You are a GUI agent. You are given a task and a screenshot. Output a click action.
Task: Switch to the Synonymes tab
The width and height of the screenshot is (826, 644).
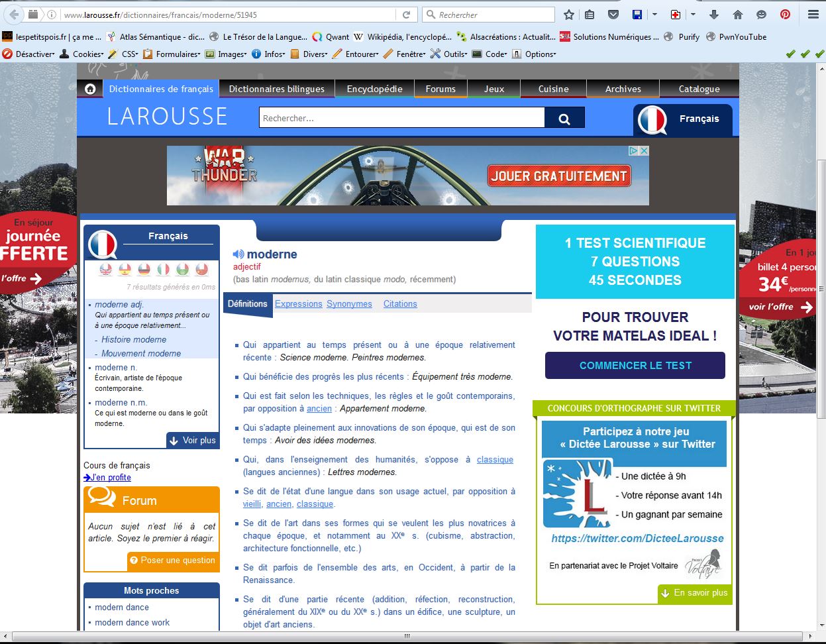click(x=349, y=304)
